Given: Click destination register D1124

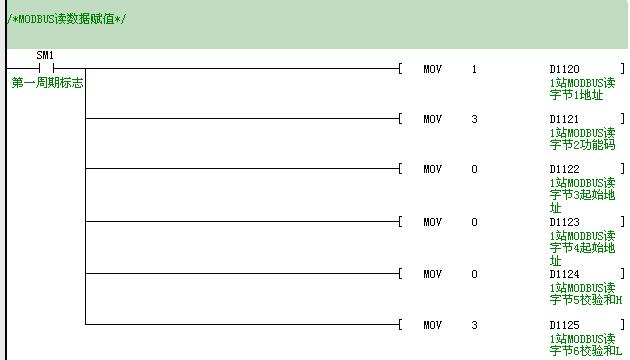Looking at the screenshot, I should coord(565,274).
